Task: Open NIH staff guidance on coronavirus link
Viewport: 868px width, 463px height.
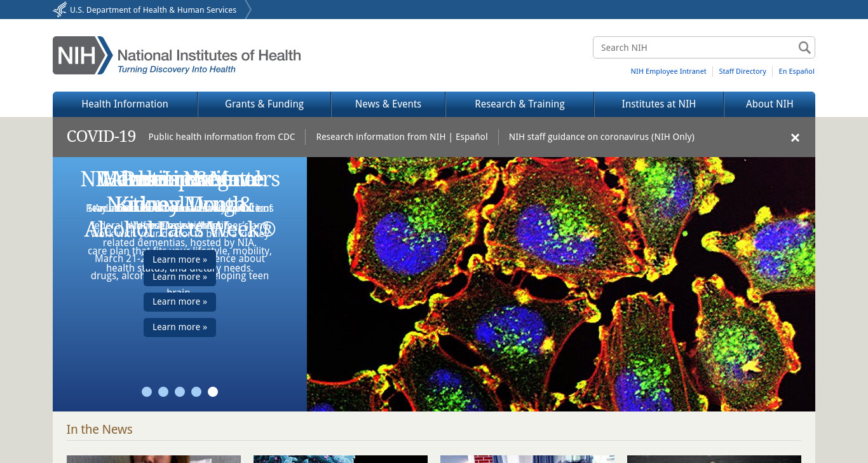Action: coord(602,137)
